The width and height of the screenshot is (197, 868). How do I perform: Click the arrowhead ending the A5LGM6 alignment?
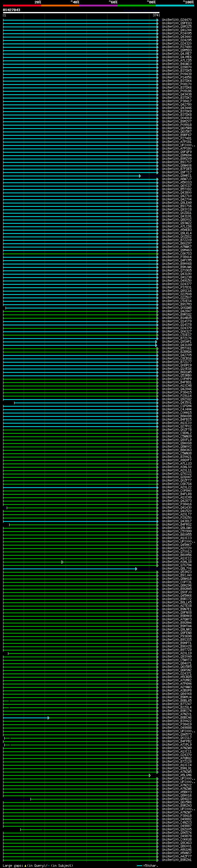[x=150, y=776]
